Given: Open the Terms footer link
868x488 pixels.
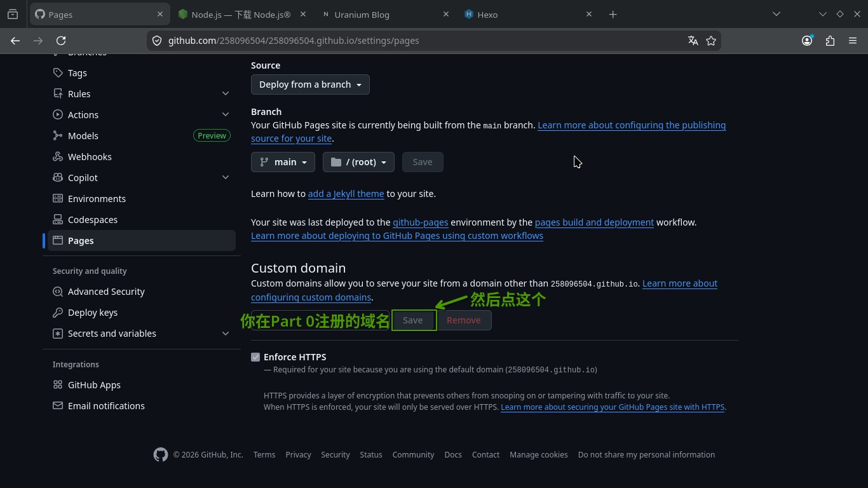Looking at the screenshot, I should (264, 455).
